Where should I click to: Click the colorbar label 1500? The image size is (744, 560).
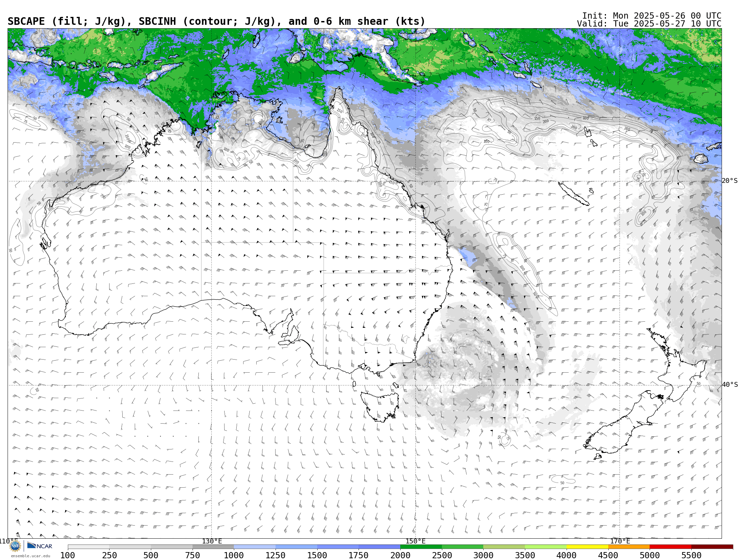(x=317, y=555)
